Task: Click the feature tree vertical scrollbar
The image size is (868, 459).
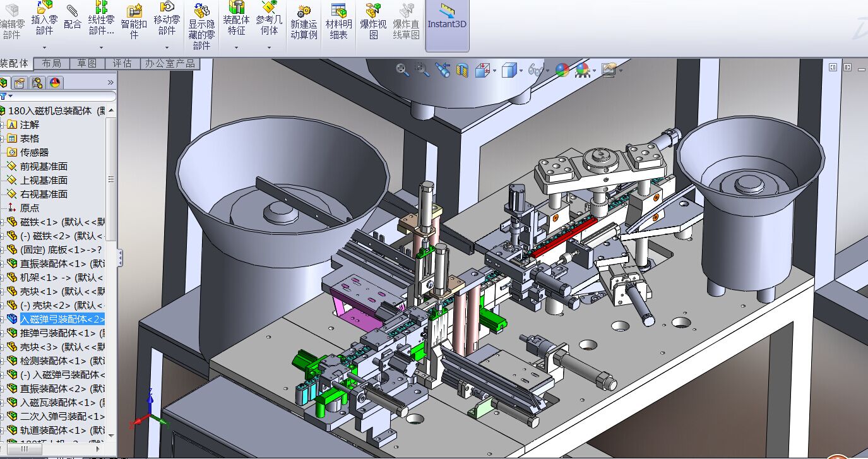Action: click(112, 179)
